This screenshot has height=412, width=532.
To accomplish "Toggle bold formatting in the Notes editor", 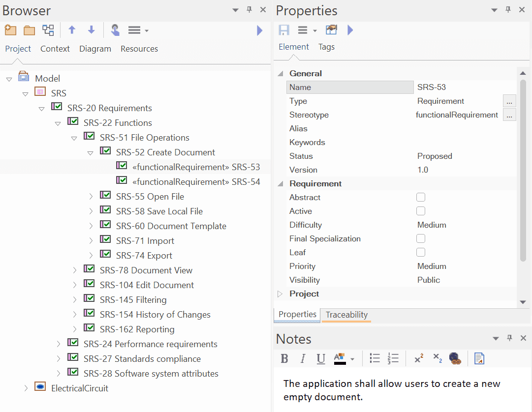I will coord(284,358).
